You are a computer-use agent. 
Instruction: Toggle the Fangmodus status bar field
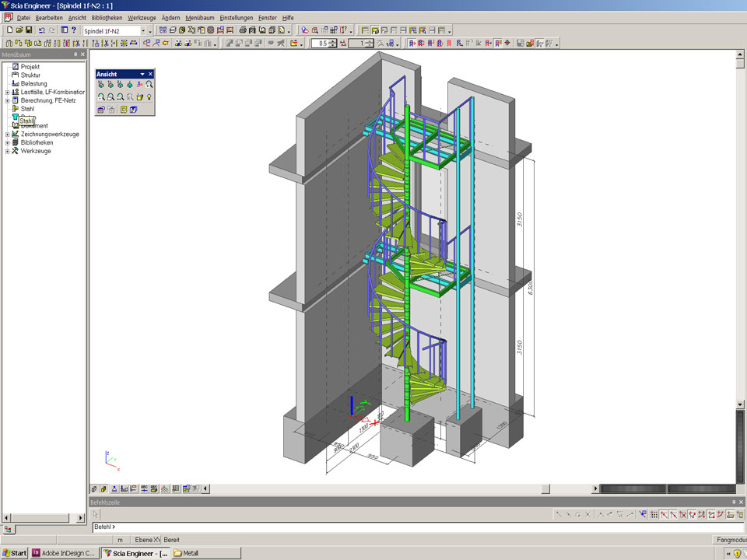tap(730, 540)
